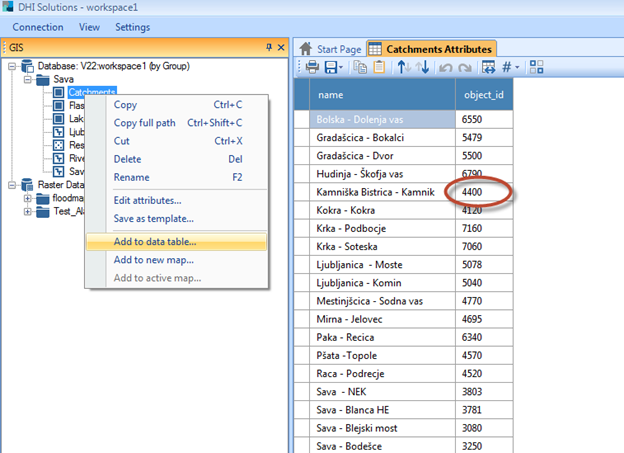The height and width of the screenshot is (453, 624).
Task: Sort the table ascending
Action: (404, 67)
